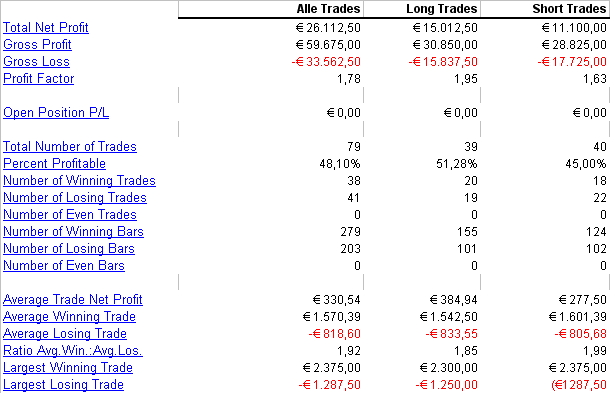Open Number of Losing Bars link
Screen dimensions: 610x393
(x=69, y=249)
